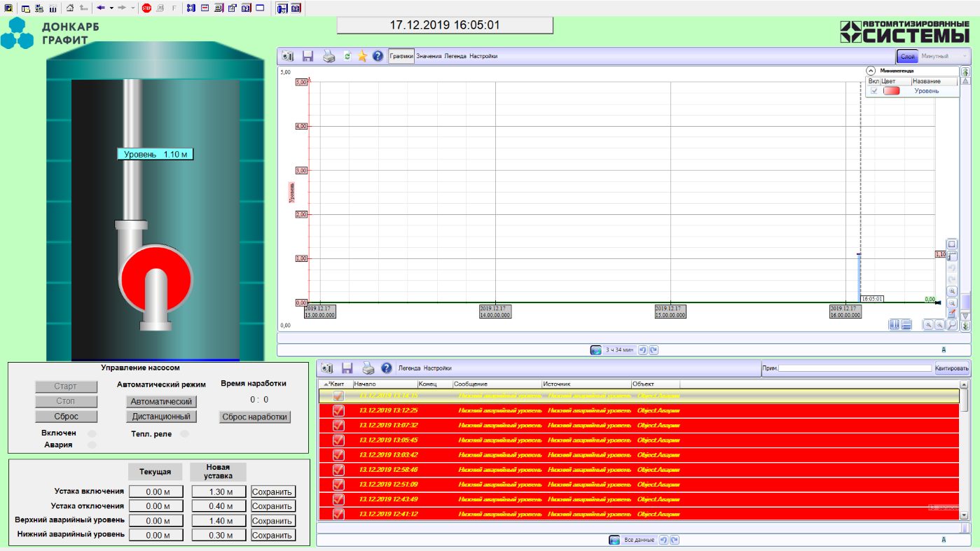The width and height of the screenshot is (980, 551).
Task: Click the Прим. note input field
Action: click(855, 368)
